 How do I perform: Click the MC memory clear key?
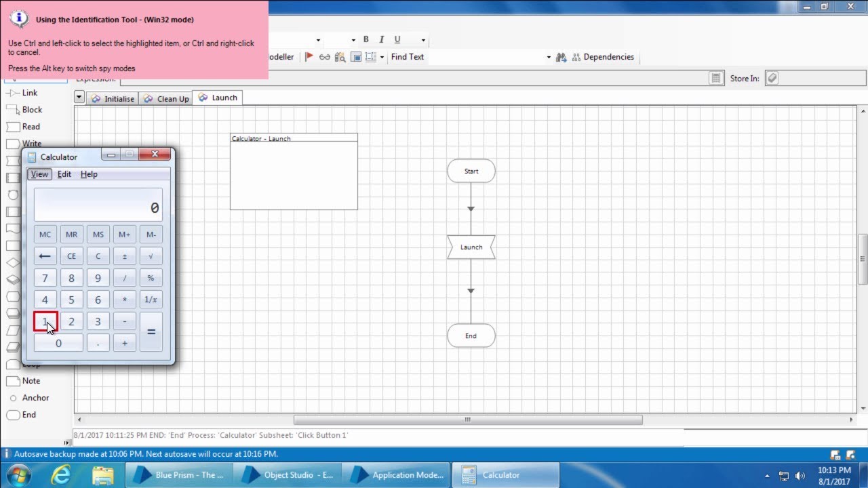pyautogui.click(x=45, y=235)
